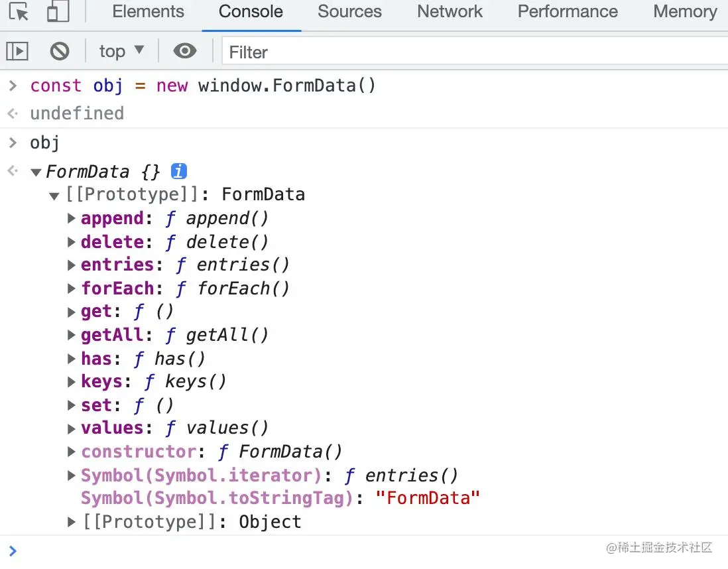Expand the constructor FormData() entry
This screenshot has width=728, height=569.
point(72,452)
